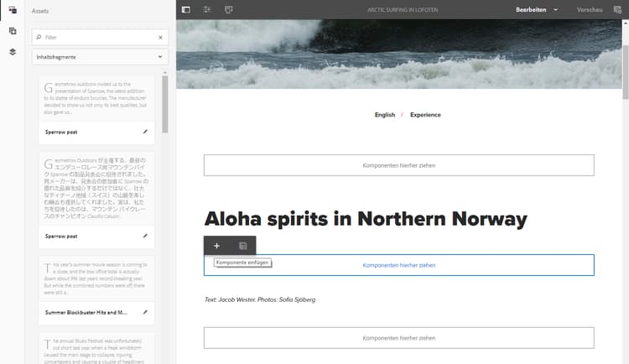Select the first Sparrow post fragment preview

point(96,98)
